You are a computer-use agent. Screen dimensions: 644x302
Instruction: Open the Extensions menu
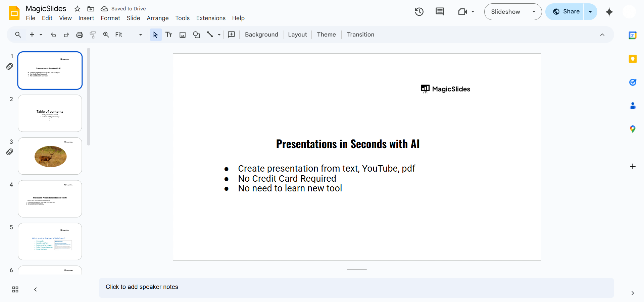click(x=211, y=18)
